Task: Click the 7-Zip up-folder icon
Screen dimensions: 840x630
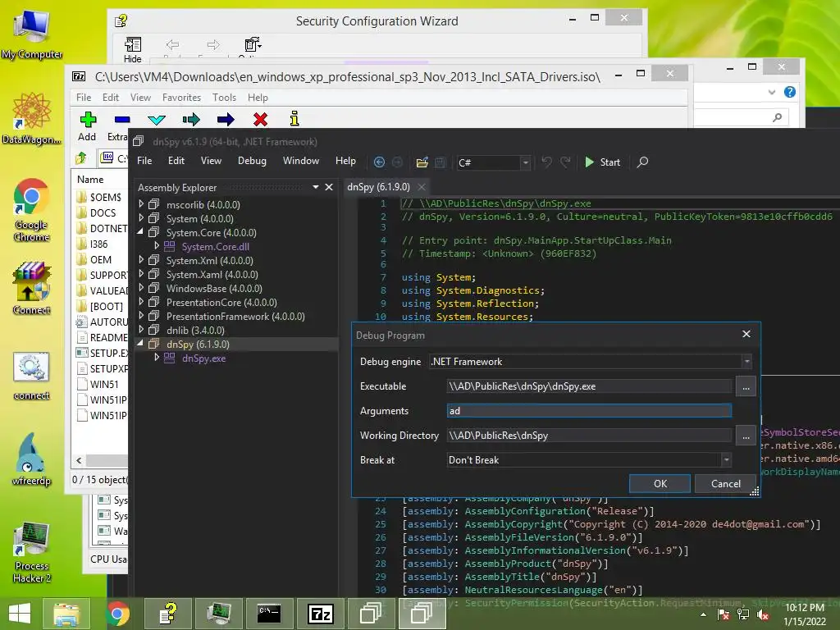Action: tap(81, 158)
